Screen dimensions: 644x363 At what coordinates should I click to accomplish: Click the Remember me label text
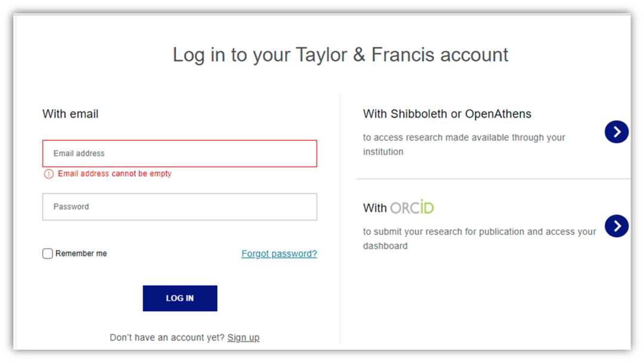tap(81, 254)
